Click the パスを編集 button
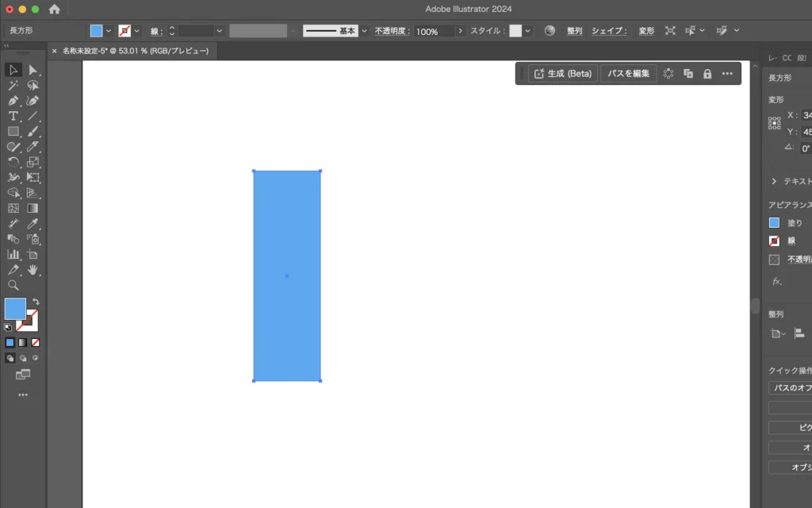This screenshot has height=508, width=812. [628, 74]
